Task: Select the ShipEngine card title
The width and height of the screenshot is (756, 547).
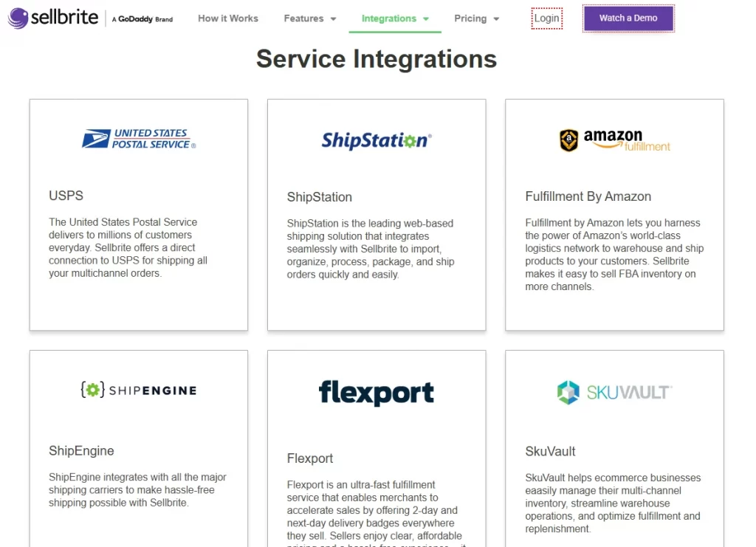Action: 81,451
